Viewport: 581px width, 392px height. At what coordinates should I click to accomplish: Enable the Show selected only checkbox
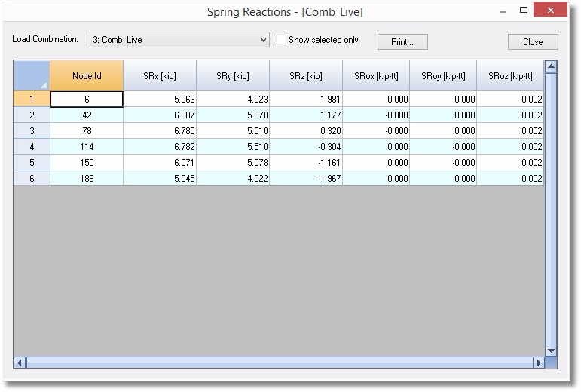(282, 40)
